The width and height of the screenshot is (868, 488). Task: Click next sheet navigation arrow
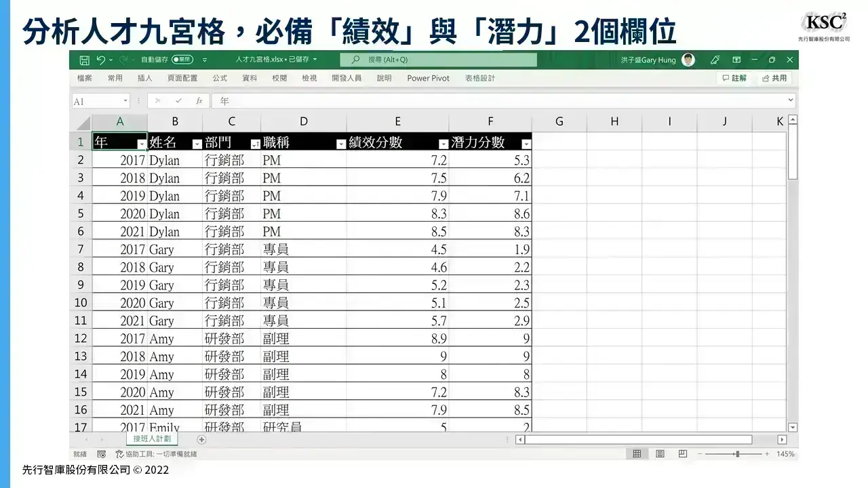103,439
